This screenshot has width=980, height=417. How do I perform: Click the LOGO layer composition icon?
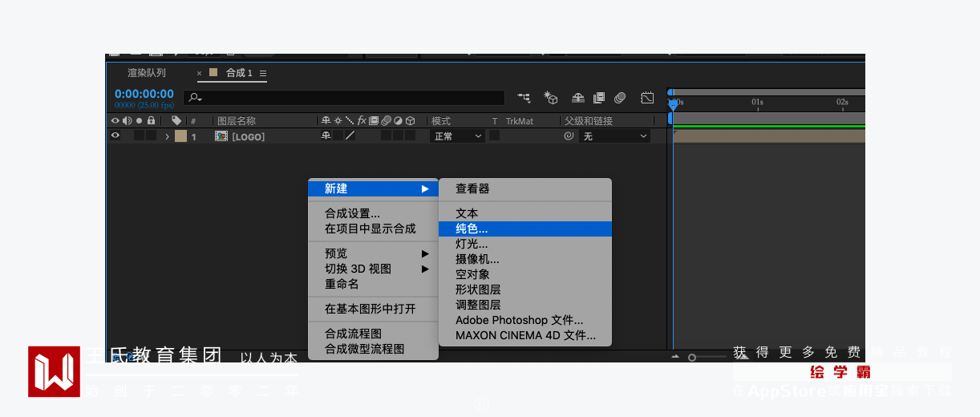click(221, 136)
